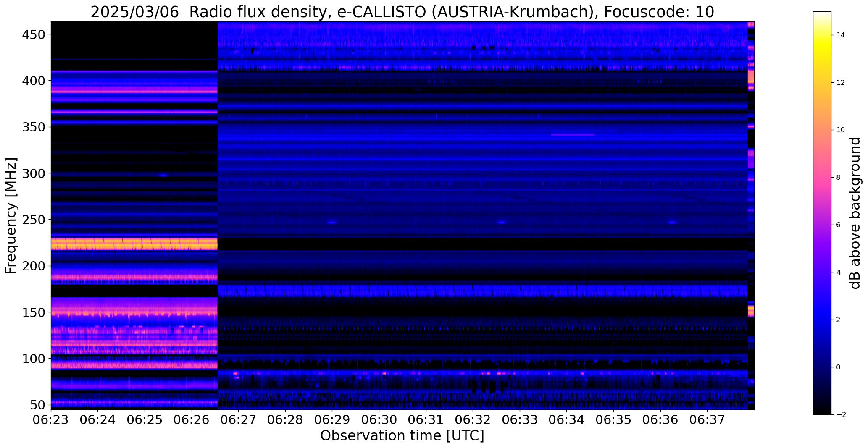Screen dimensions: 868x448
Task: Click the 06:35 time tick label
Action: click(x=613, y=420)
